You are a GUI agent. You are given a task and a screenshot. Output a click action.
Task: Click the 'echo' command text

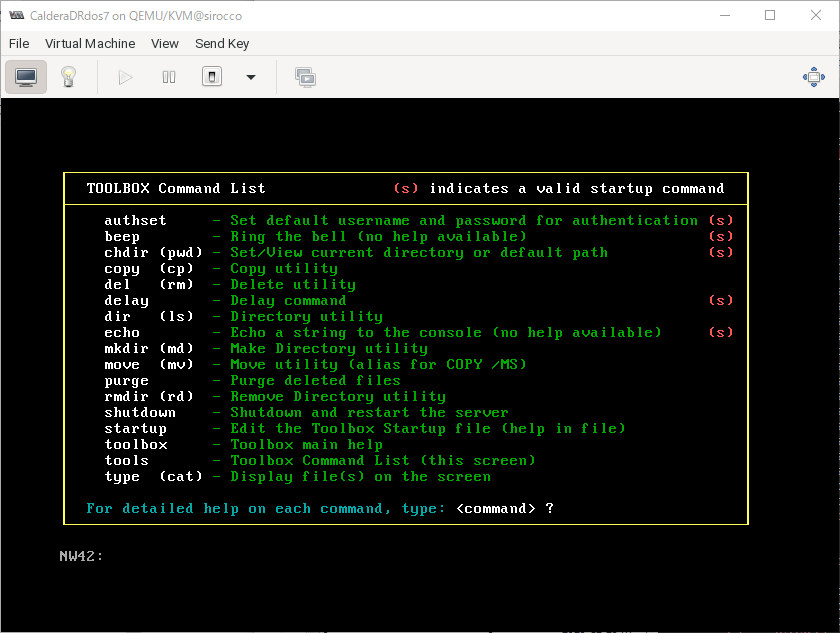(x=122, y=333)
